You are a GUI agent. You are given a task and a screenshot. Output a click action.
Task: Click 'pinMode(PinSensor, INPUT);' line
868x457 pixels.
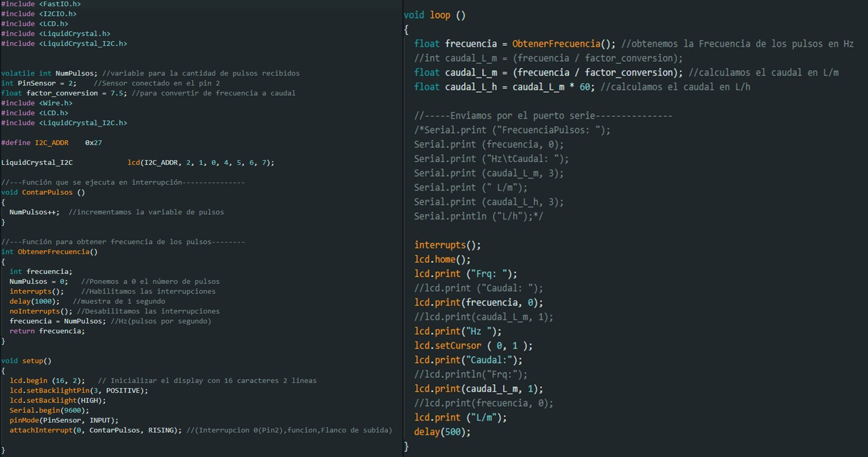[x=64, y=420]
